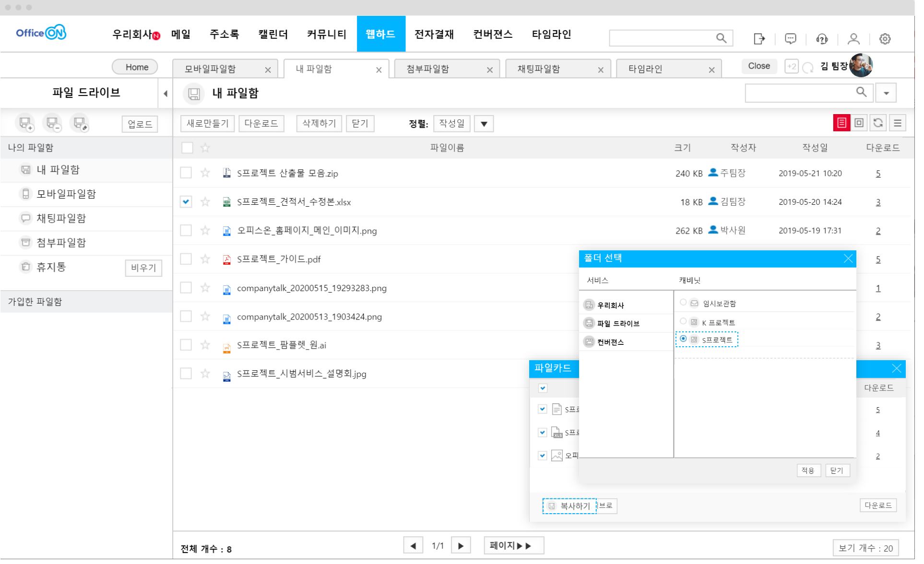Click the remove folder icon in sidebar
The image size is (924, 564).
(x=53, y=124)
